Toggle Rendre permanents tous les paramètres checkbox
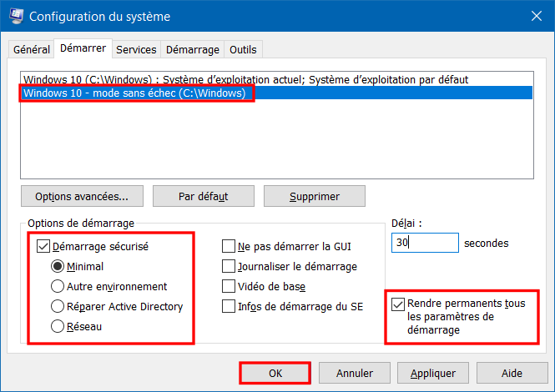Screen dimensions: 555x392 pos(398,304)
